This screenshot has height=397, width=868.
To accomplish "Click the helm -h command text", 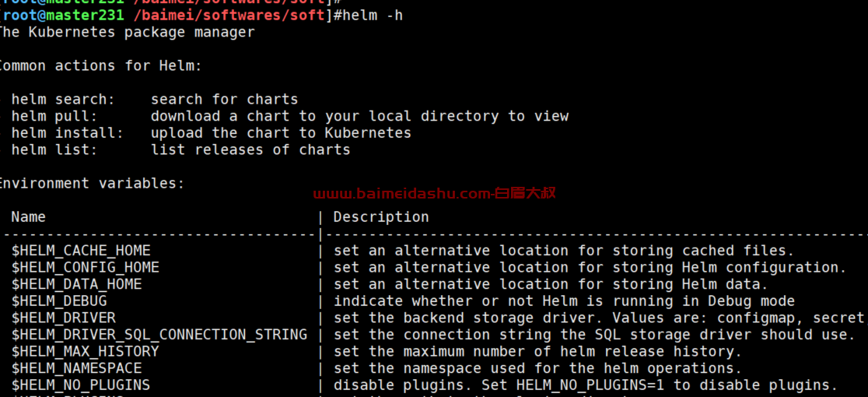I will (373, 16).
